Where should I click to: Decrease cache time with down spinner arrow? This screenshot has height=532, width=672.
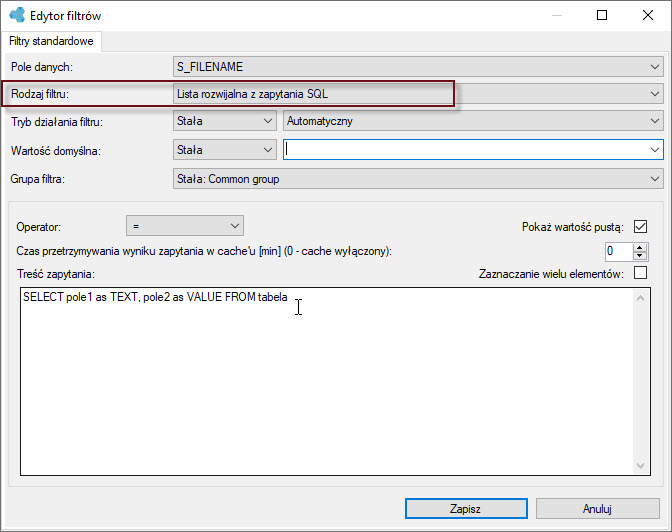(640, 256)
